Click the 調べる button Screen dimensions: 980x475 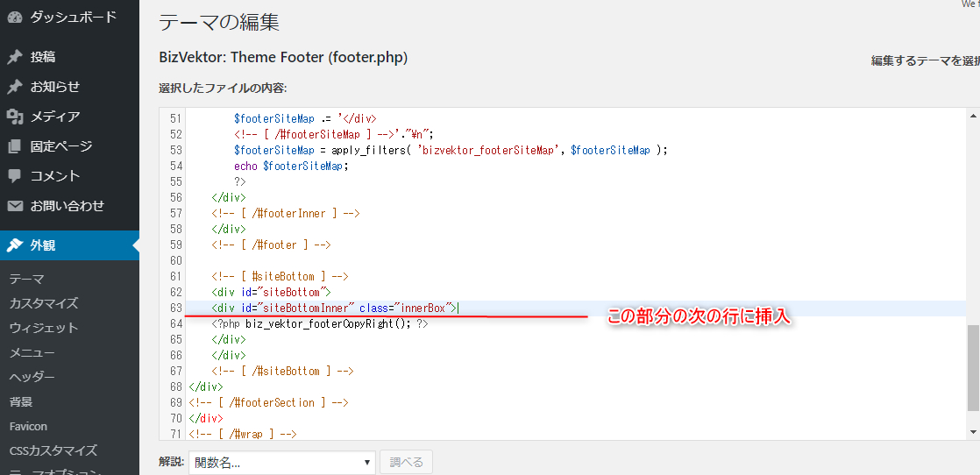tap(406, 463)
